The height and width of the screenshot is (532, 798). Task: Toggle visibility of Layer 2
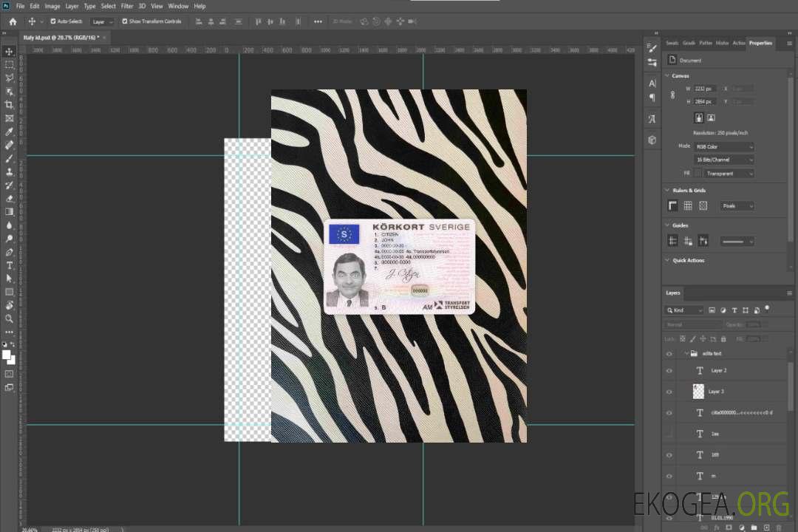tap(669, 371)
